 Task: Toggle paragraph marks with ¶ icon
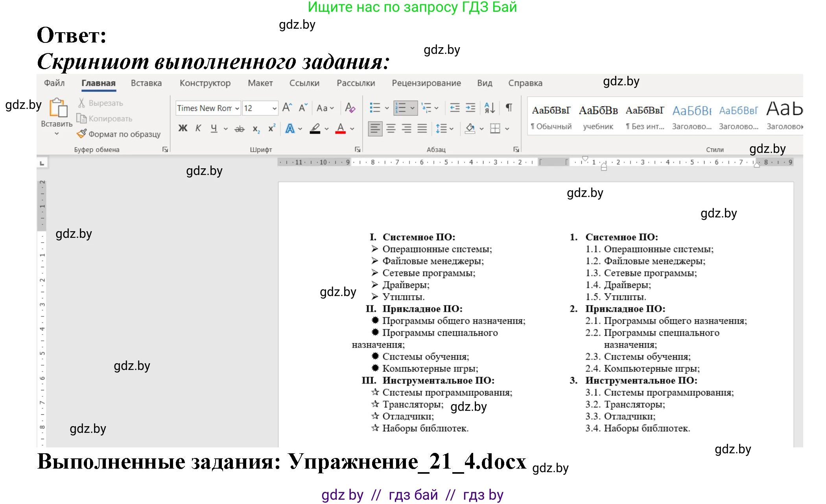click(510, 107)
